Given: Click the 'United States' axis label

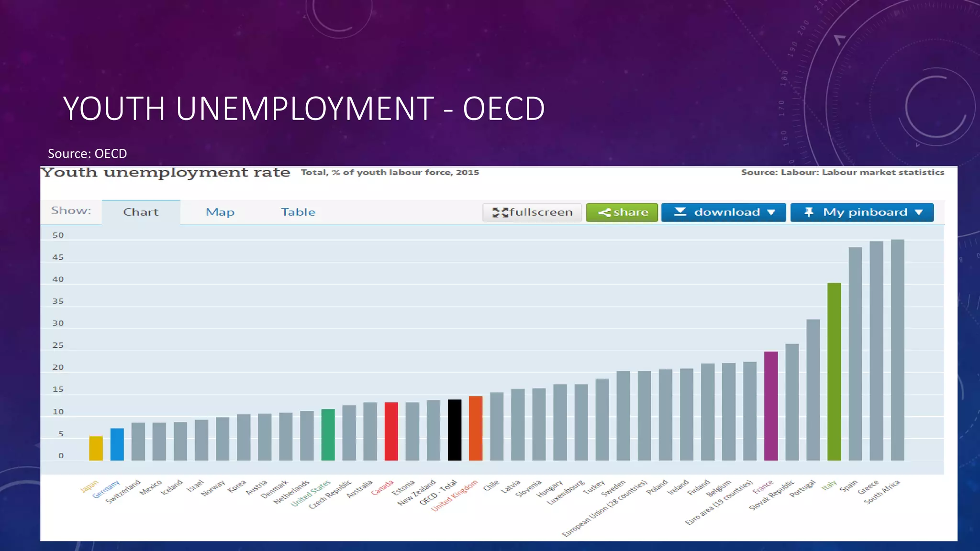Looking at the screenshot, I should 311,493.
